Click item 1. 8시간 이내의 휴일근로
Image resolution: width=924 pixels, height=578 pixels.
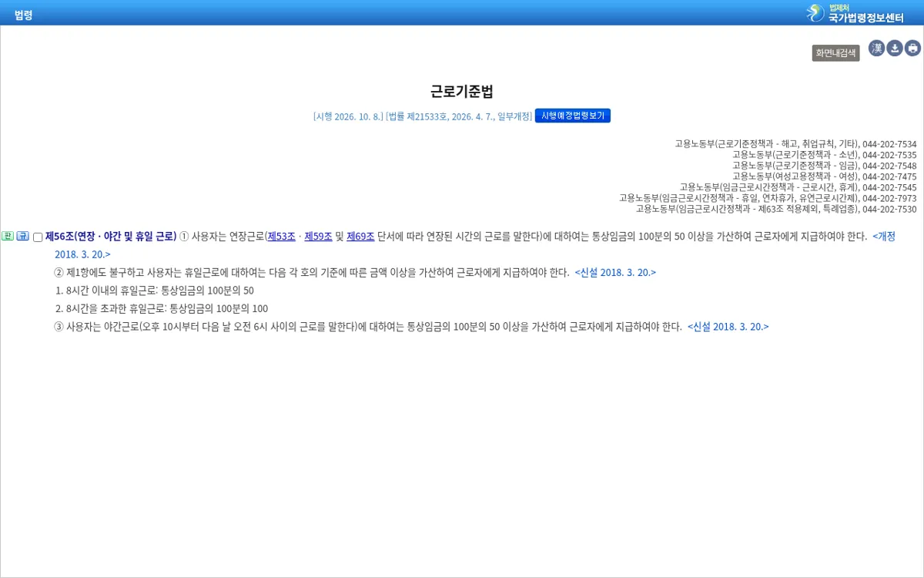[x=155, y=291]
